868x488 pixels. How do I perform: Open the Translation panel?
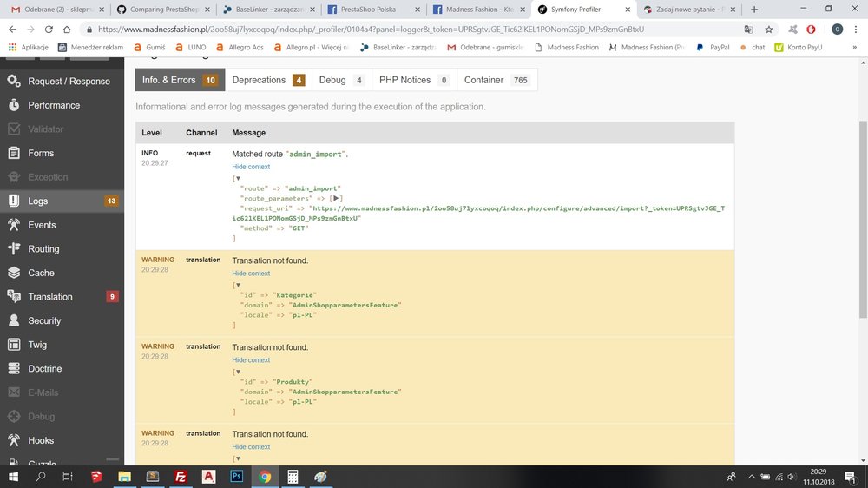pos(62,297)
